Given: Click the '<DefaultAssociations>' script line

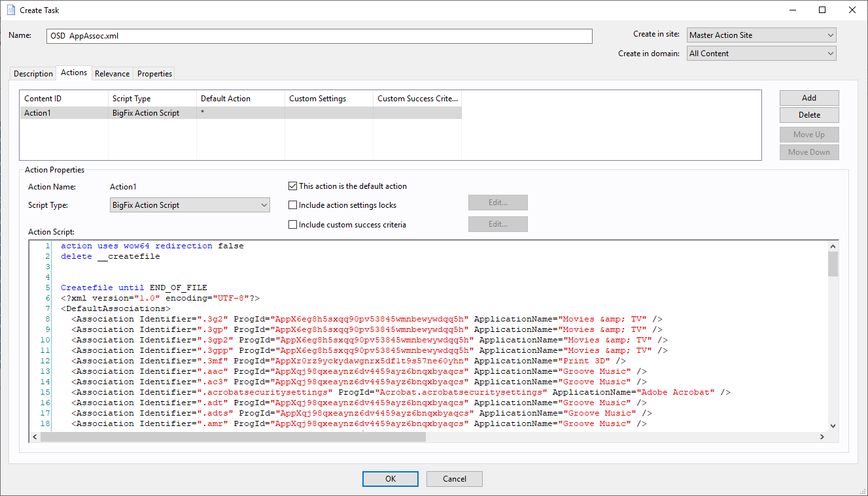Looking at the screenshot, I should 116,308.
